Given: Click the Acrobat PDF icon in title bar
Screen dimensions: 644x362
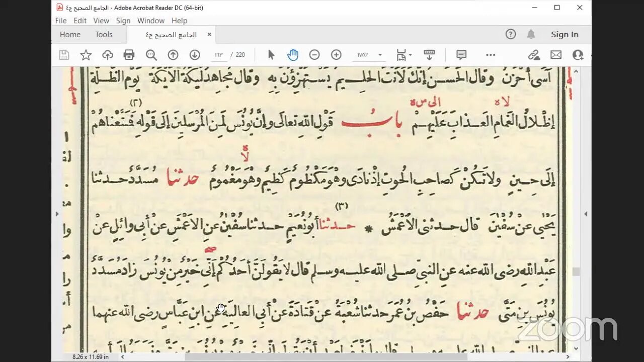Looking at the screenshot, I should (59, 8).
